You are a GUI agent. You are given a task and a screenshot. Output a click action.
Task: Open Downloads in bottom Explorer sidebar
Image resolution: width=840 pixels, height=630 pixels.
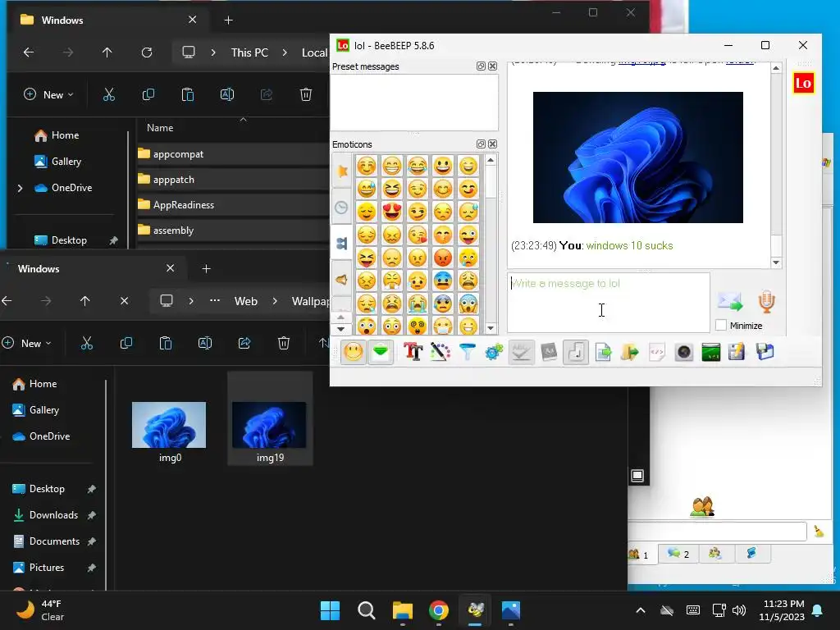[x=53, y=515]
